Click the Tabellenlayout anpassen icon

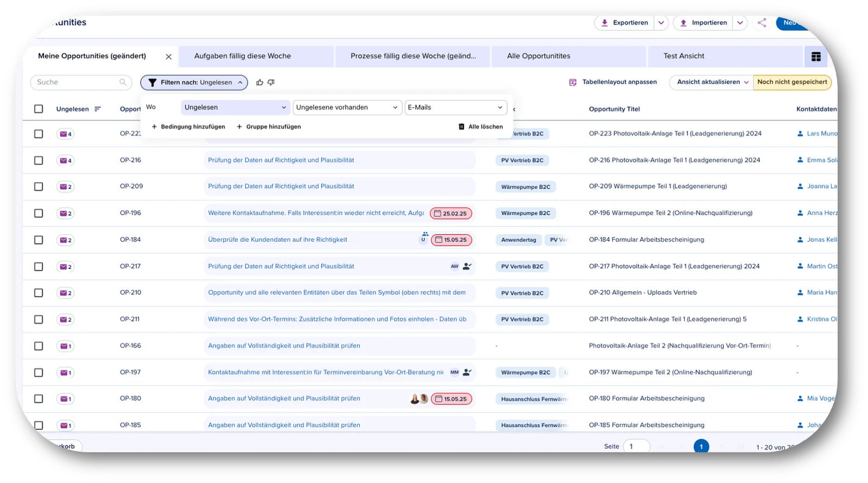(x=573, y=82)
